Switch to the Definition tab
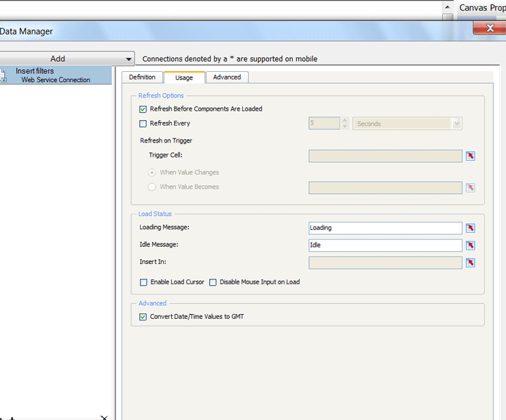Screen dimensions: 506x420 point(142,77)
